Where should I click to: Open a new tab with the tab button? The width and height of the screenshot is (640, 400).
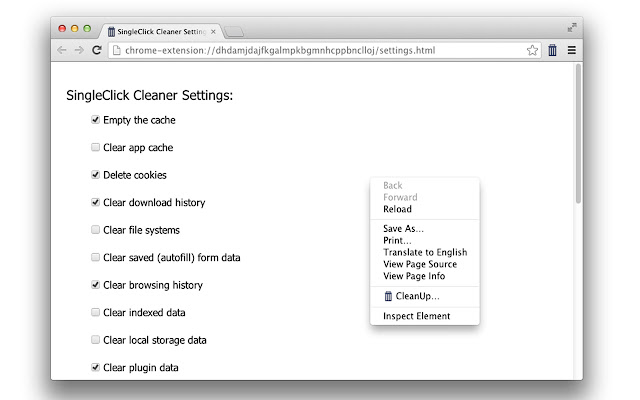click(234, 32)
